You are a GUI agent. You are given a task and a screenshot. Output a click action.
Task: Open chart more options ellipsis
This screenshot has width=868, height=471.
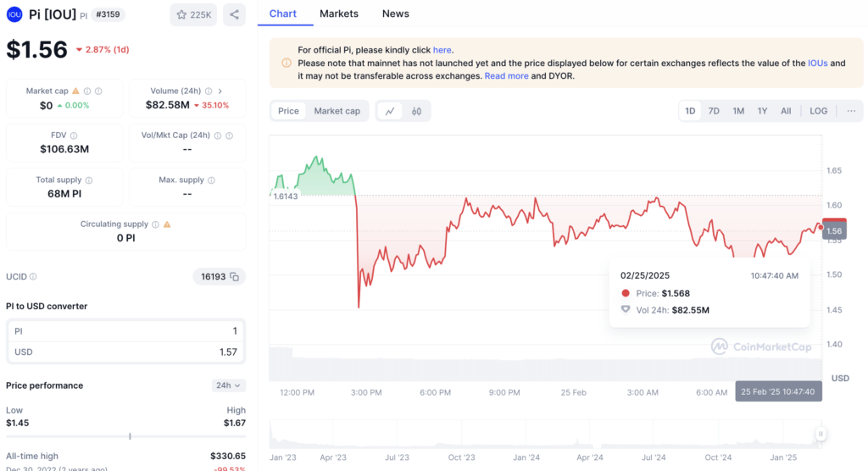coord(851,111)
